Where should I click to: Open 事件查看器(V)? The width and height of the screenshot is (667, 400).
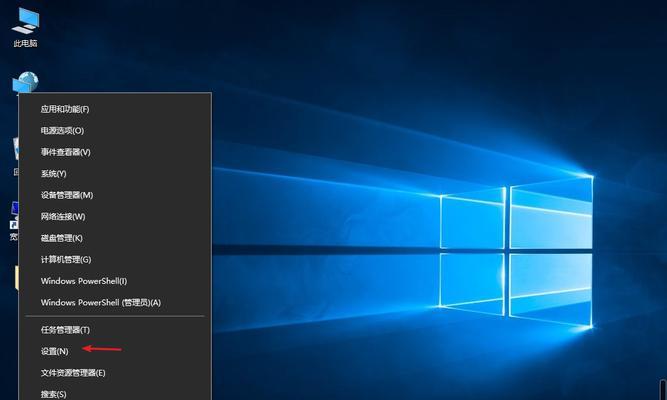tap(115, 152)
